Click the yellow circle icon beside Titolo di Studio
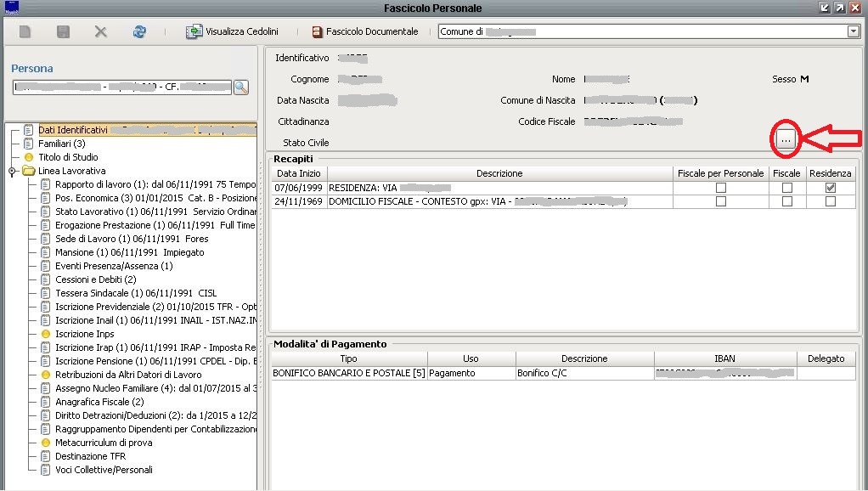The image size is (868, 491). 29,157
